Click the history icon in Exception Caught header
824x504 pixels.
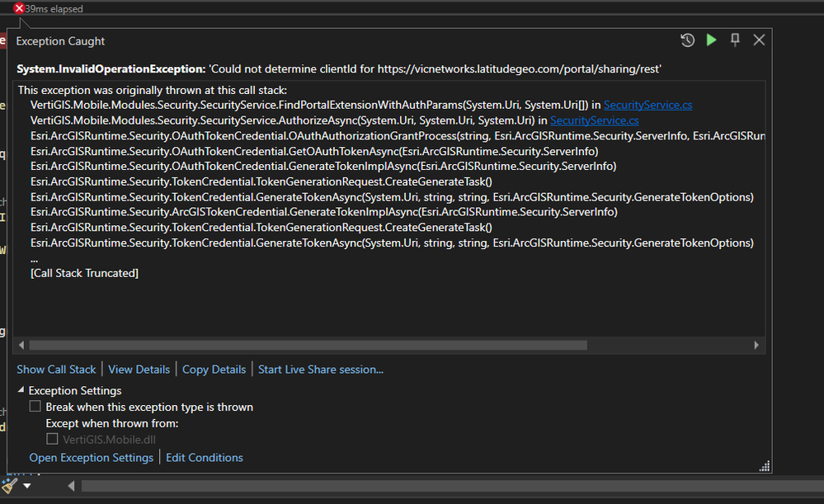click(687, 40)
